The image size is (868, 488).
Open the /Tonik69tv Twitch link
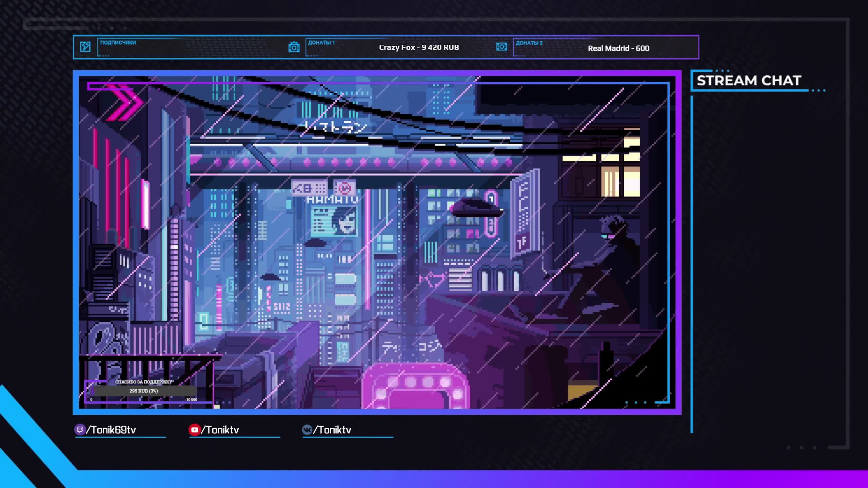[111, 430]
